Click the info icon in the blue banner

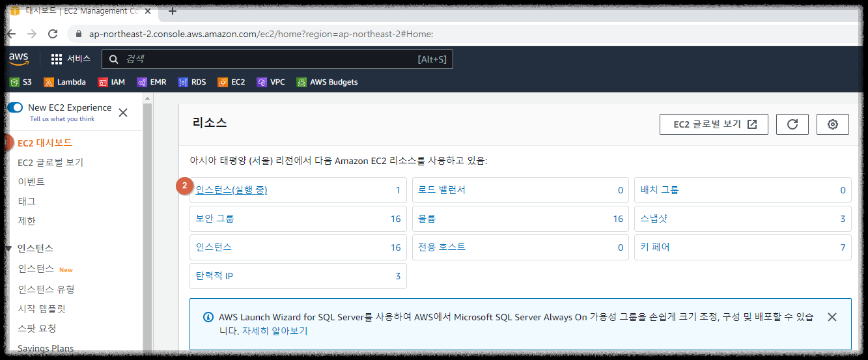coord(208,317)
